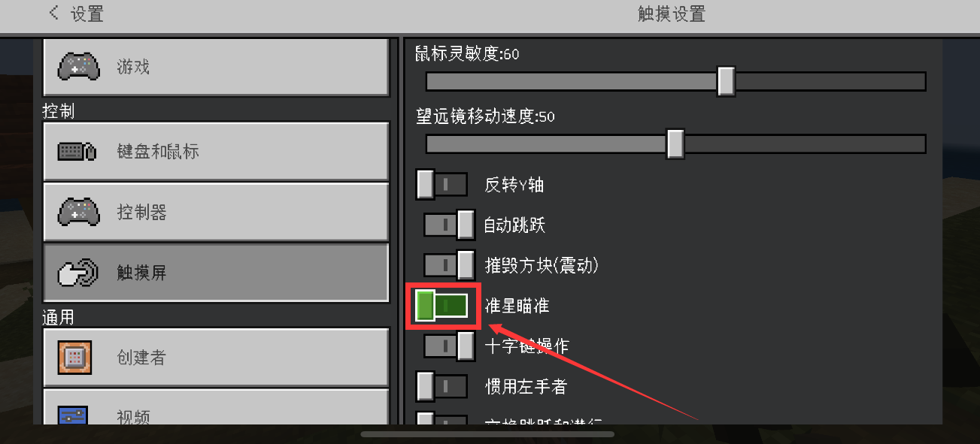
Task: Click the command block icon for 创建者
Action: (x=74, y=358)
